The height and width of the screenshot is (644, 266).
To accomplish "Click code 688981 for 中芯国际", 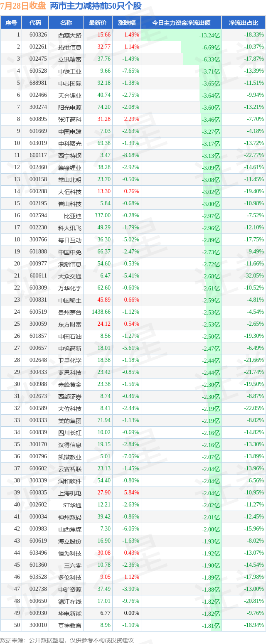I will coord(38,83).
